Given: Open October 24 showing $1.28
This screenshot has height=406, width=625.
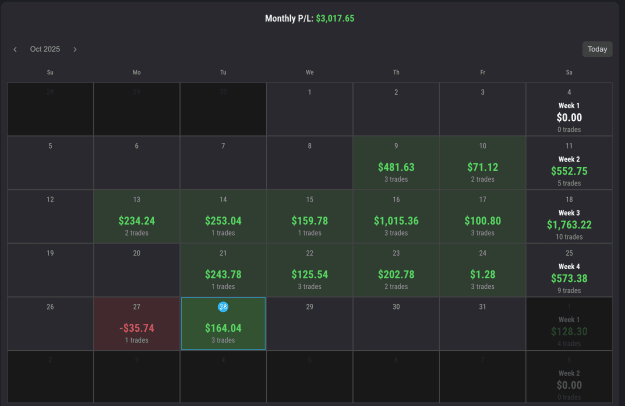Looking at the screenshot, I should point(482,270).
